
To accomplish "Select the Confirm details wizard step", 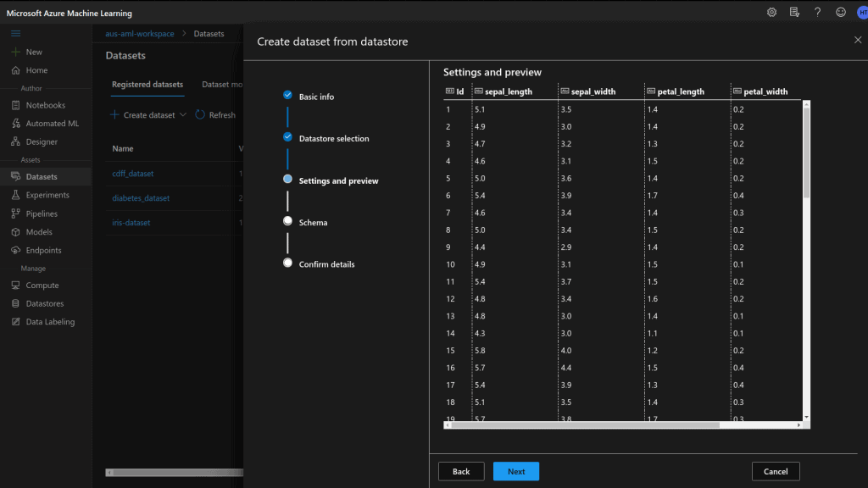I will [x=326, y=264].
